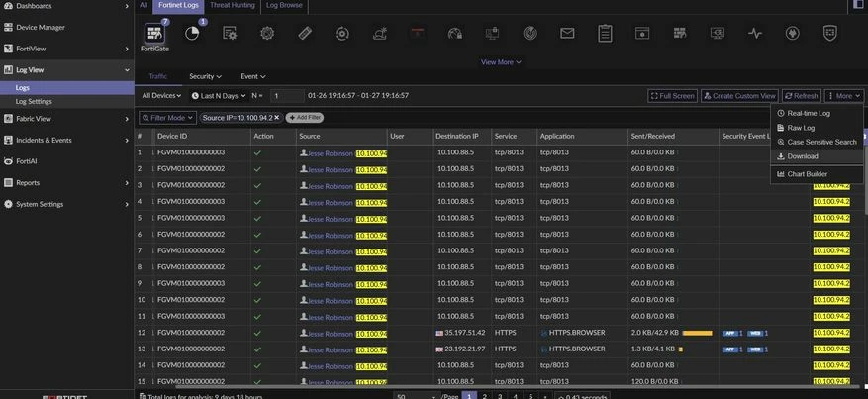
Task: Open FortiAI in sidebar
Action: click(x=67, y=161)
